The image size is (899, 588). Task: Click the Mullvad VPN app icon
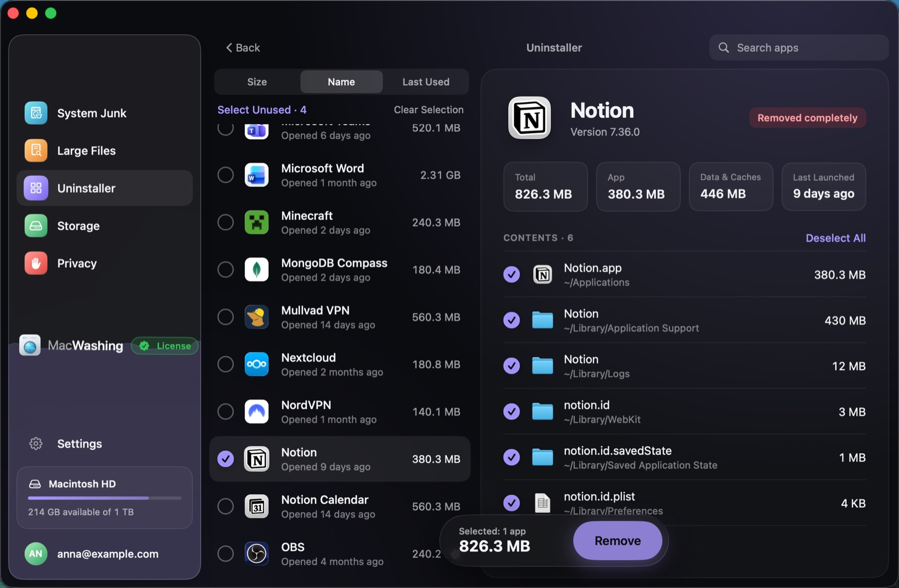pyautogui.click(x=257, y=317)
